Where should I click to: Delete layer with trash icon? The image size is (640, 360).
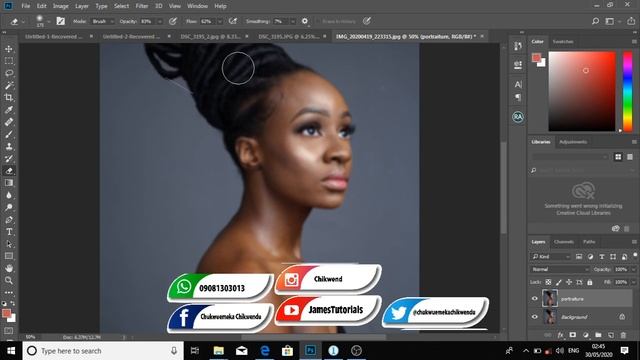(623, 335)
